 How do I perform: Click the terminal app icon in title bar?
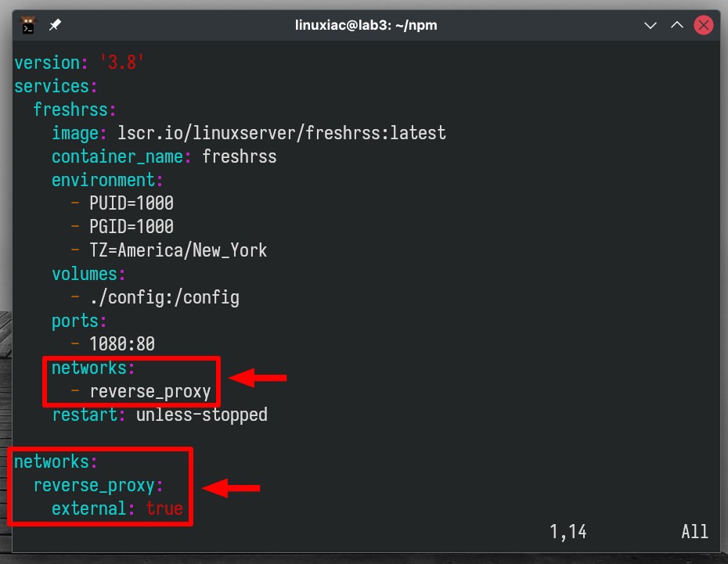(28, 25)
